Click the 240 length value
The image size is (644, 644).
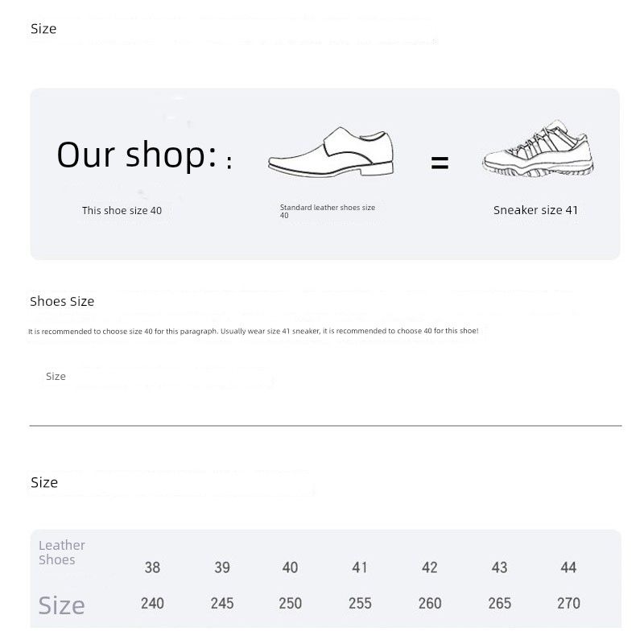click(x=152, y=603)
